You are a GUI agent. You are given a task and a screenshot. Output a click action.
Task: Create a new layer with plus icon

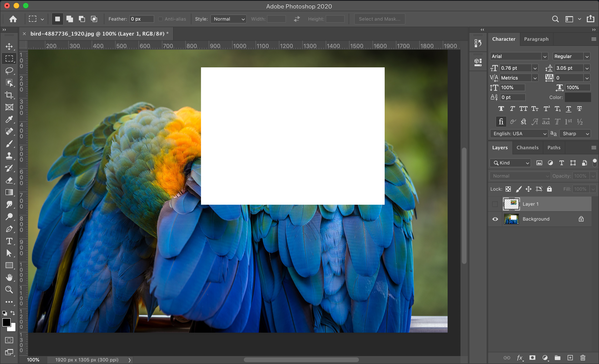click(570, 358)
